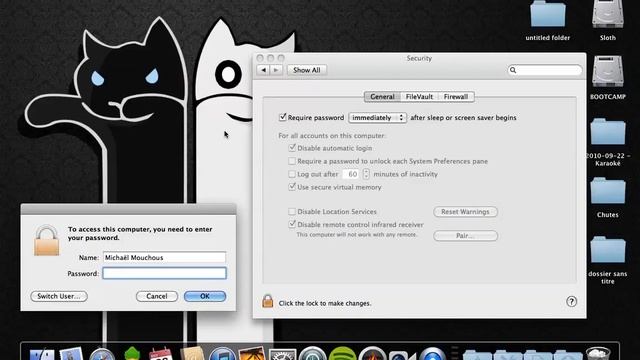Open Time Machine from the dock
640x360 pixels.
click(x=312, y=353)
